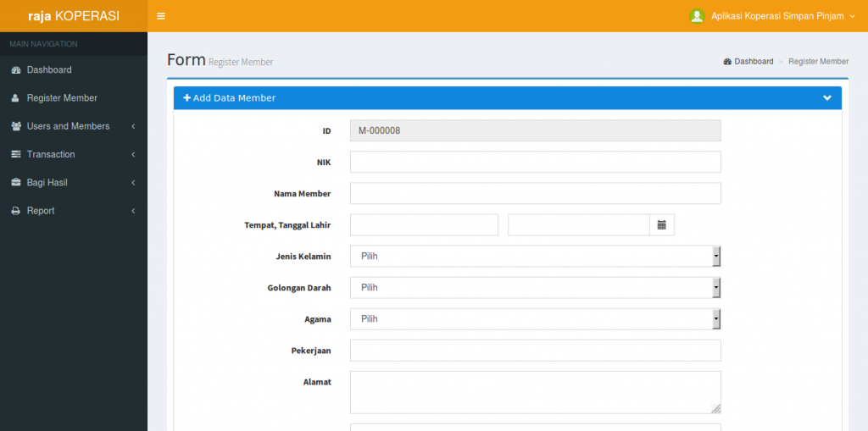Focus the Tanggal Lahir date field
Image resolution: width=868 pixels, height=431 pixels.
click(578, 225)
